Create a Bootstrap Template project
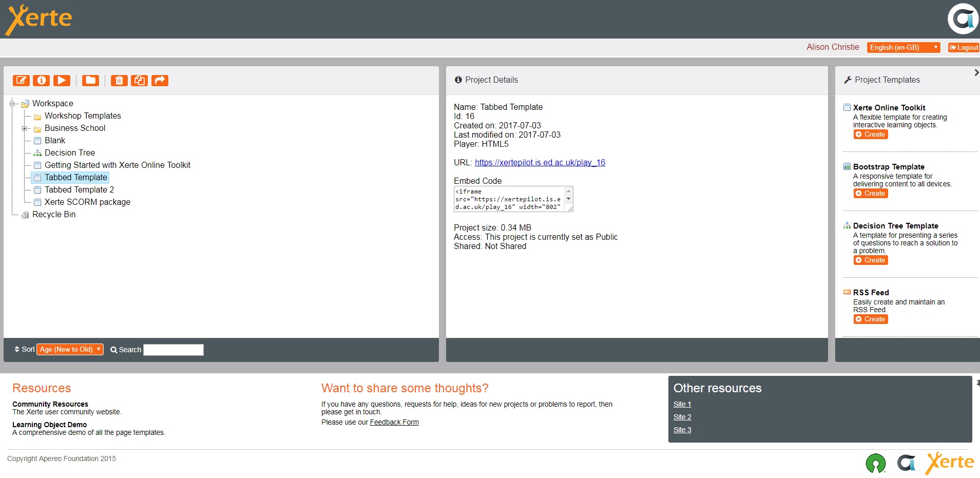 (x=871, y=194)
